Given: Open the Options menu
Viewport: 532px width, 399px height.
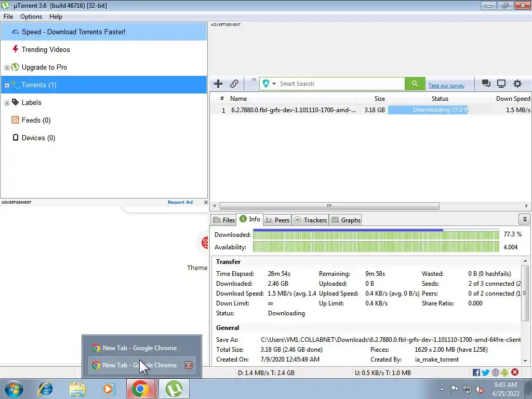Looking at the screenshot, I should 31,17.
